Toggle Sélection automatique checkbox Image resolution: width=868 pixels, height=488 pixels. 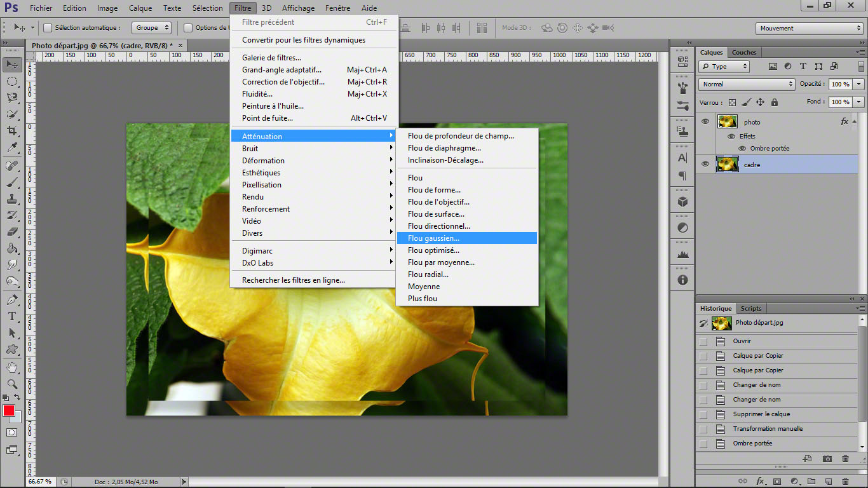48,28
